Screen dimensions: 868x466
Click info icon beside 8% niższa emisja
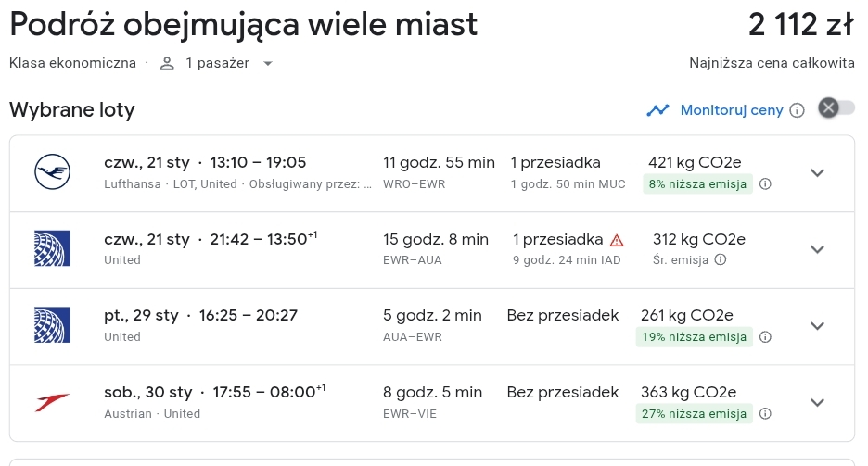point(765,184)
